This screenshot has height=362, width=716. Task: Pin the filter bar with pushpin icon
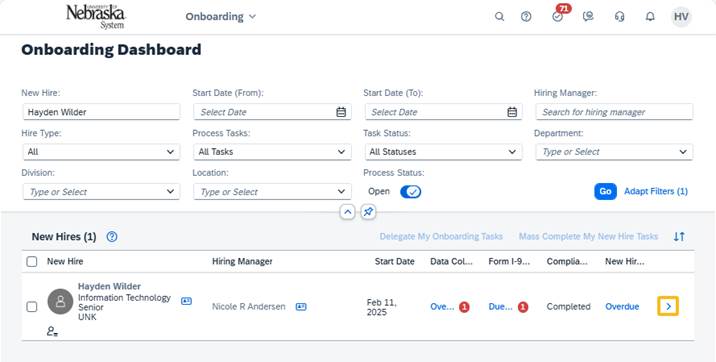(368, 212)
